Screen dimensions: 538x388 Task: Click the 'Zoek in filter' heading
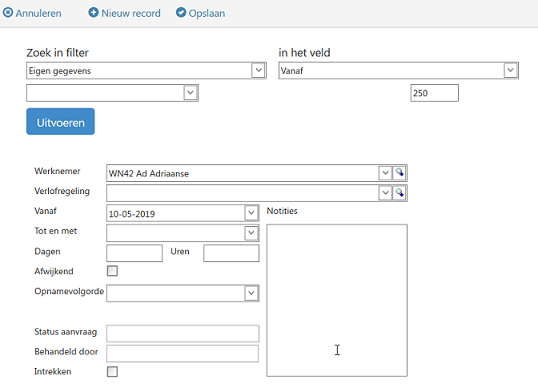click(x=57, y=53)
